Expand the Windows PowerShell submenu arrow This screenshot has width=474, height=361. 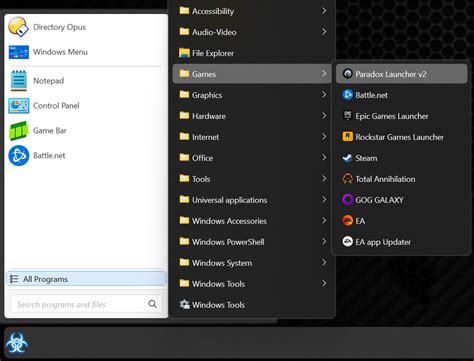tap(324, 242)
